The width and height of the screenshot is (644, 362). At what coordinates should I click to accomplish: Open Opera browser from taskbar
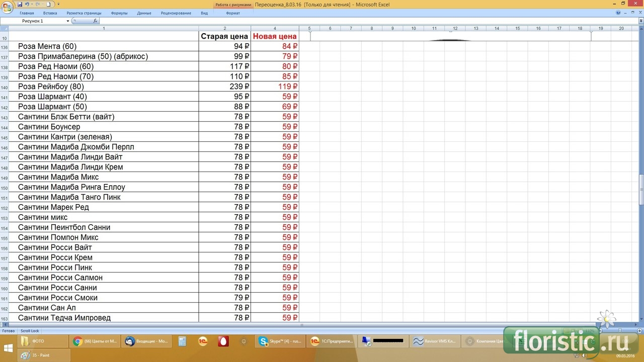pyautogui.click(x=222, y=341)
